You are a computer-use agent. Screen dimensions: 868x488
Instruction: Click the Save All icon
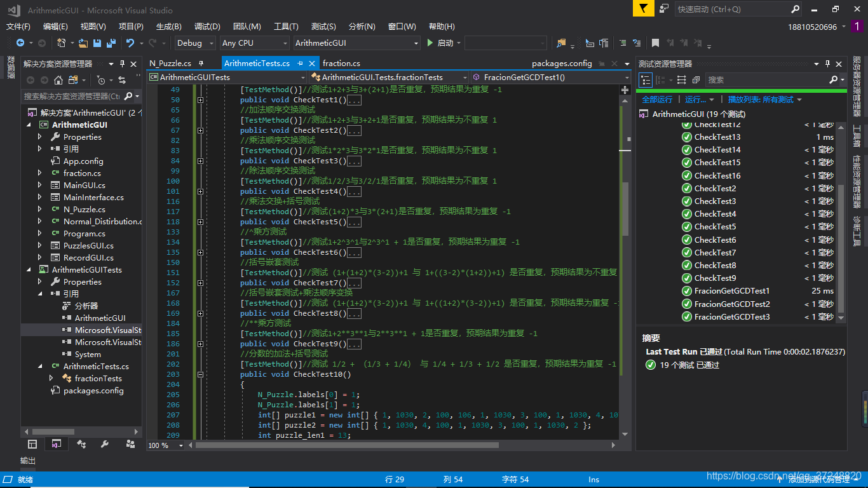(x=111, y=43)
